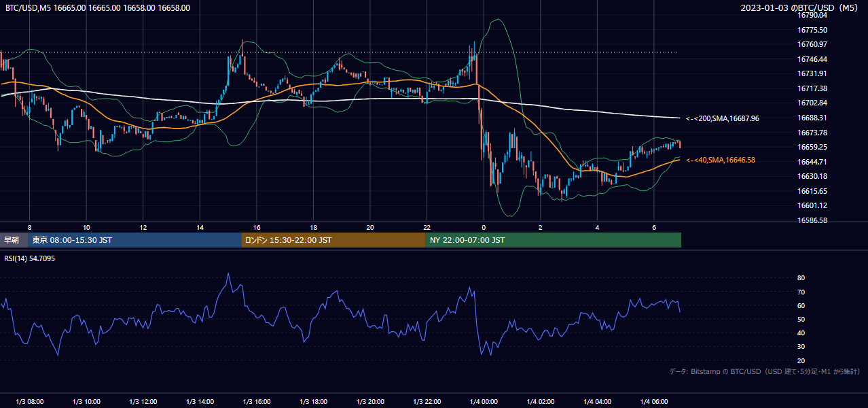Click the 1/3 12:00 time label
The width and height of the screenshot is (868, 408).
coord(143,402)
